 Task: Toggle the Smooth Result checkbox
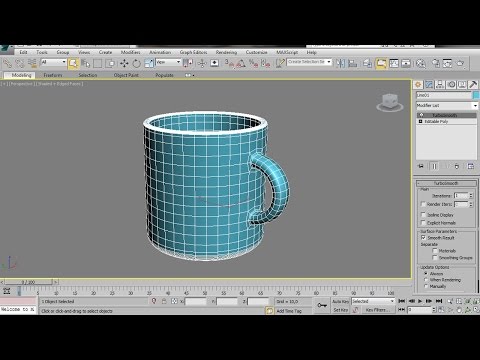pyautogui.click(x=423, y=238)
